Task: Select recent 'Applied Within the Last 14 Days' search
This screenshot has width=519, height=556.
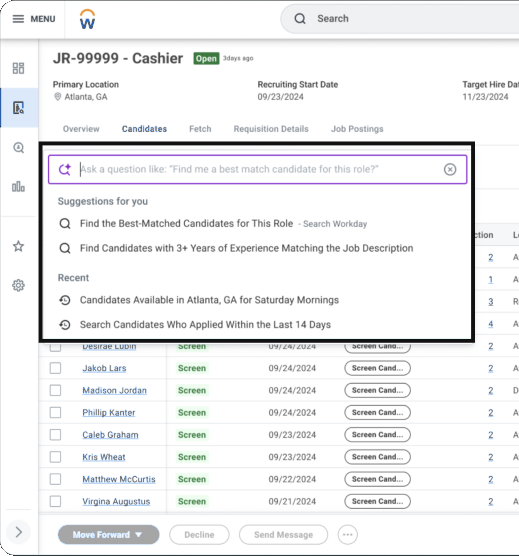Action: pos(205,324)
